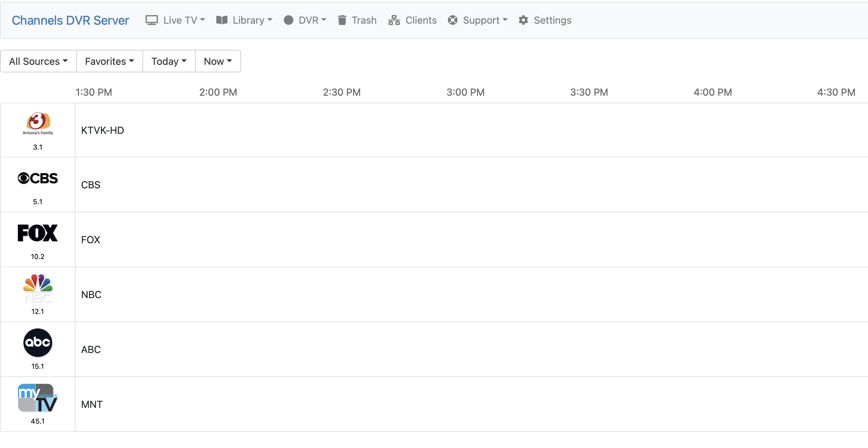Click the Settings gear icon
Viewport: 868px width, 448px height.
(523, 20)
